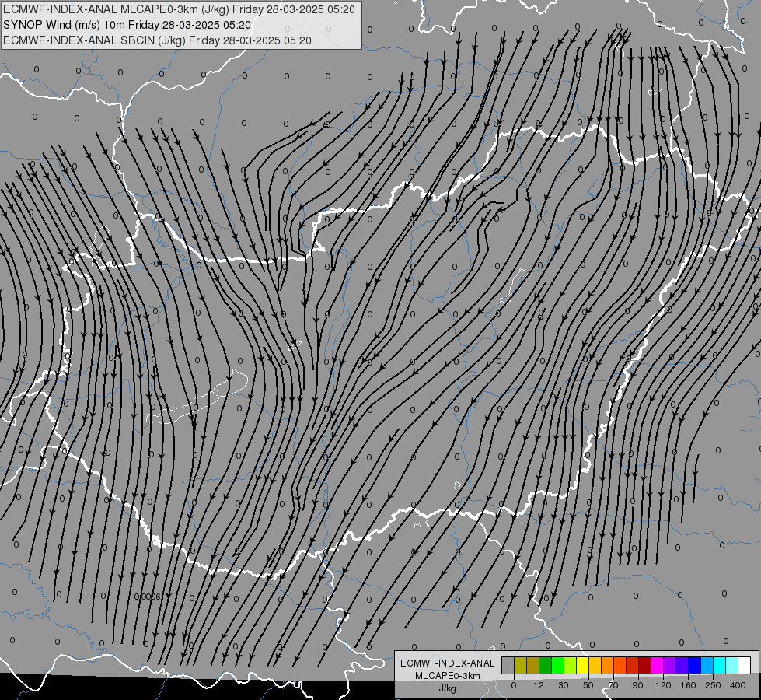761x700 pixels.
Task: Click the legend scale value '50'
Action: 588,685
